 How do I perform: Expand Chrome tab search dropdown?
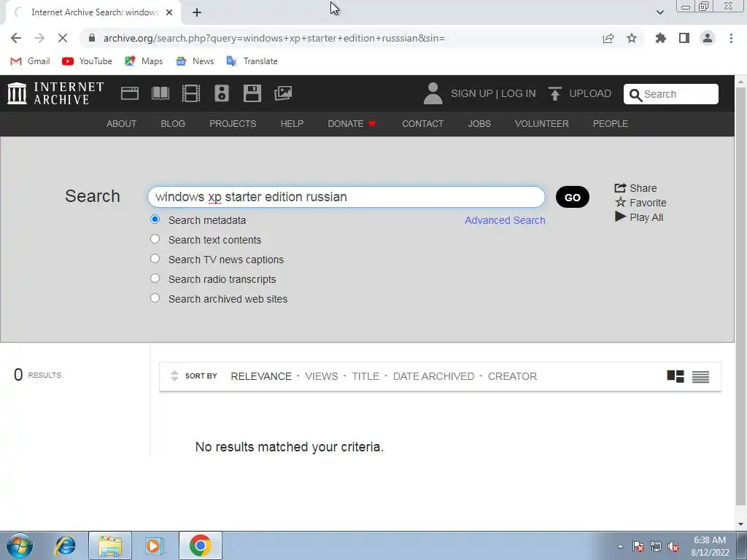(659, 12)
